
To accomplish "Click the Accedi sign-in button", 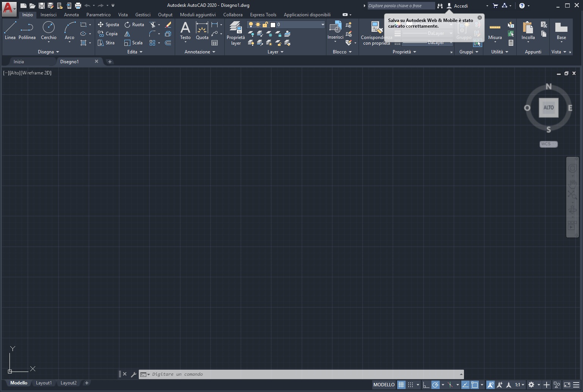I will (x=458, y=6).
